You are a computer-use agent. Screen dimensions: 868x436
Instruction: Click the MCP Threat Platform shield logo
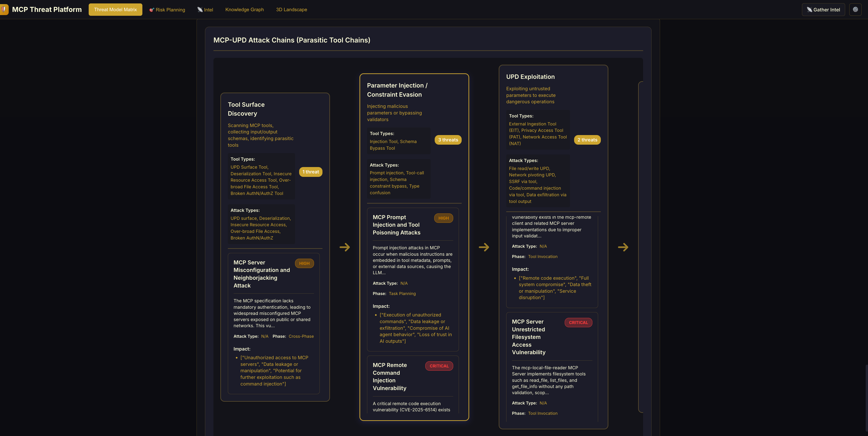(x=4, y=9)
